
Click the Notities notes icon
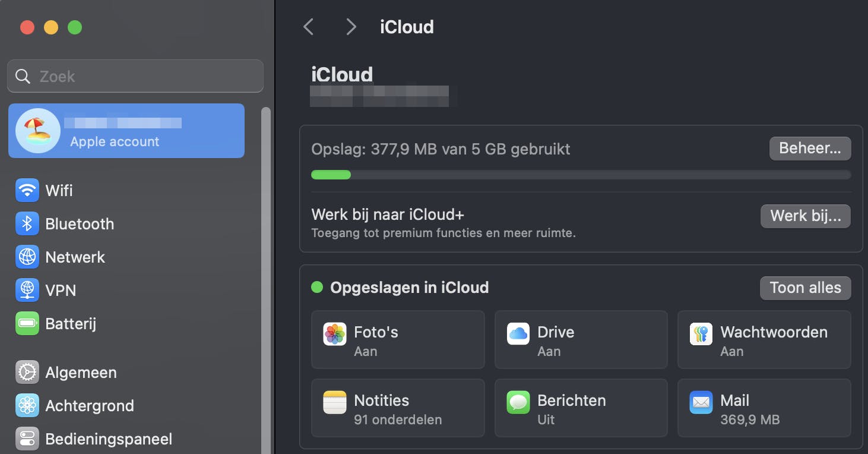pos(335,402)
